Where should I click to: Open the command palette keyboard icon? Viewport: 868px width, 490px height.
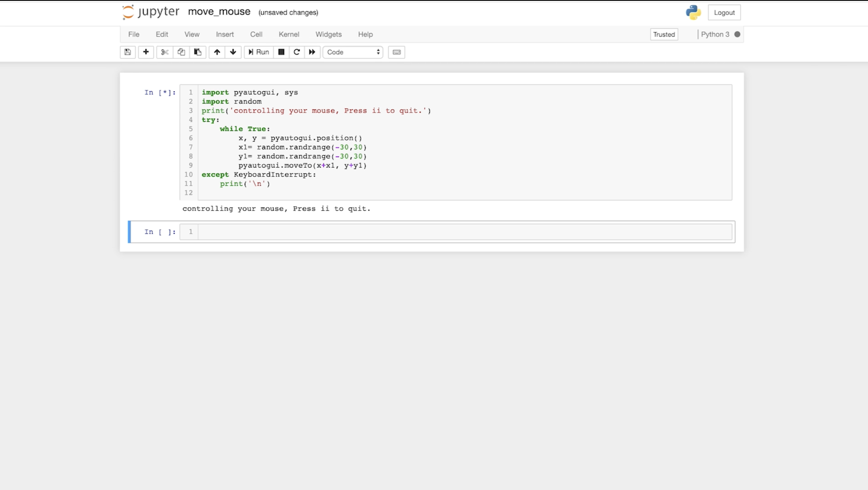(x=397, y=52)
